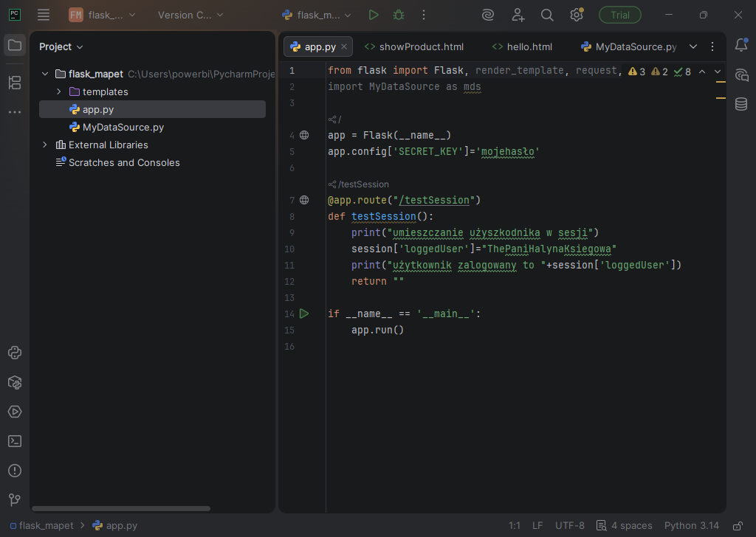
Task: Click globe endpoint icon on line 7
Action: 304,200
